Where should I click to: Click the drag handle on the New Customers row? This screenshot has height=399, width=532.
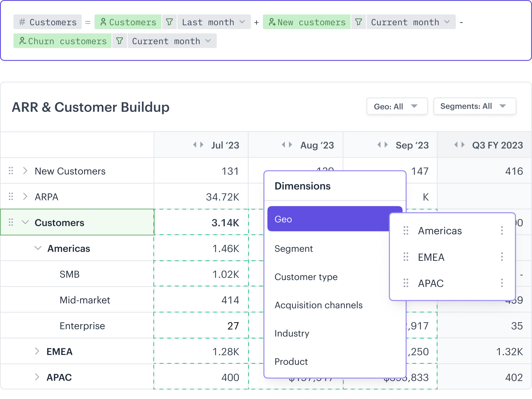11,171
